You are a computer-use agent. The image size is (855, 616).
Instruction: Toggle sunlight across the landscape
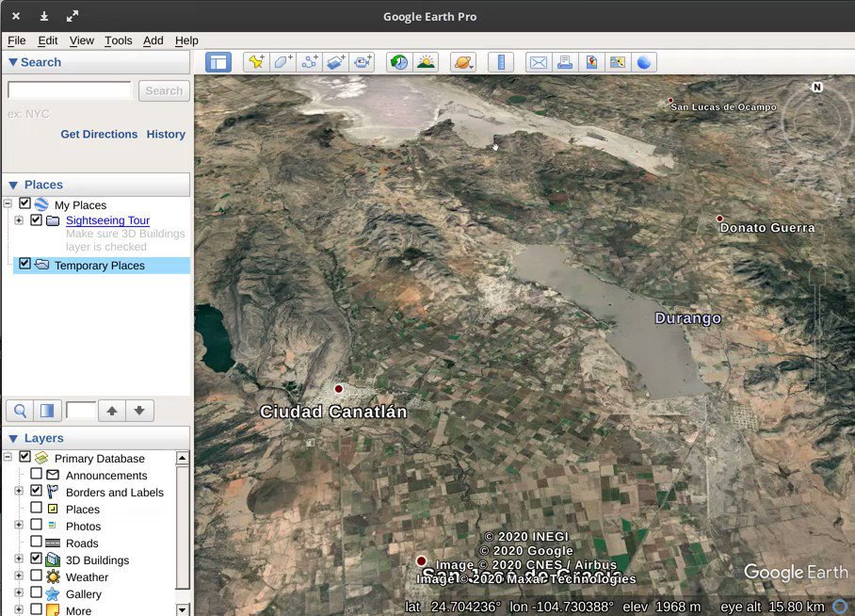pos(426,62)
